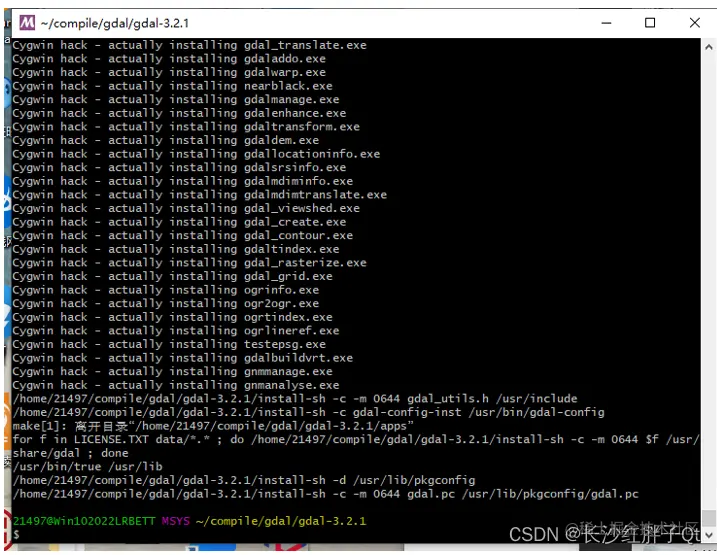Minimize the MSYS terminal window
Viewport: 717px width, 555px height.
click(x=606, y=23)
